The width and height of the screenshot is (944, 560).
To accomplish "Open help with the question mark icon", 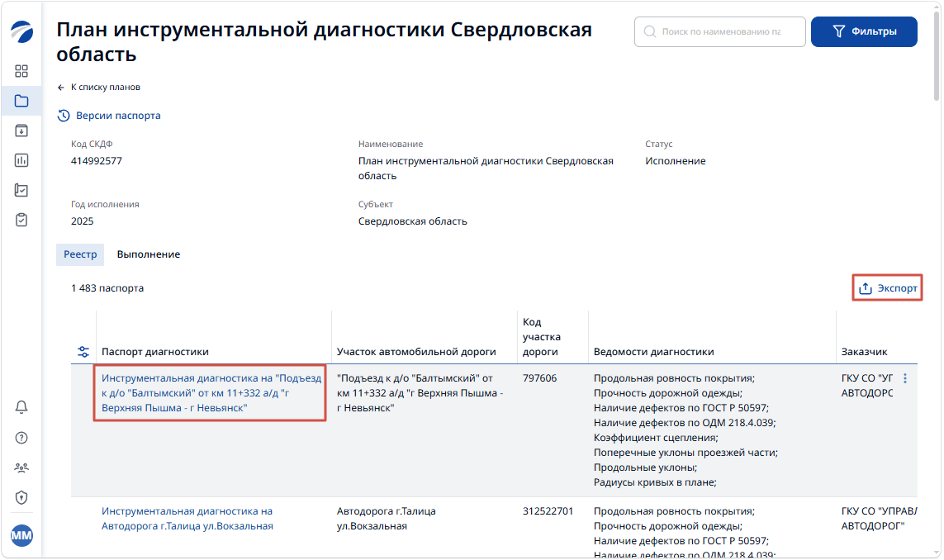I will pyautogui.click(x=21, y=438).
